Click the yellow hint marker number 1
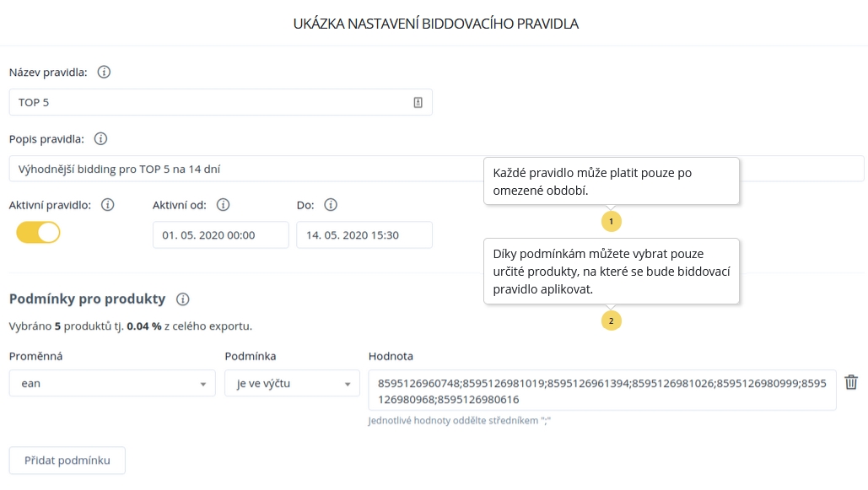The width and height of the screenshot is (868, 490). 611,221
